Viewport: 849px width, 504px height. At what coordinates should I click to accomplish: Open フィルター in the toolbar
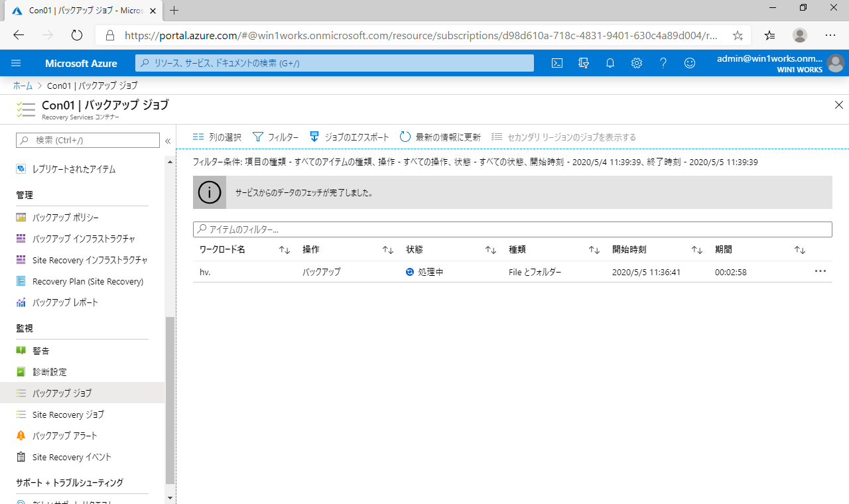point(275,137)
